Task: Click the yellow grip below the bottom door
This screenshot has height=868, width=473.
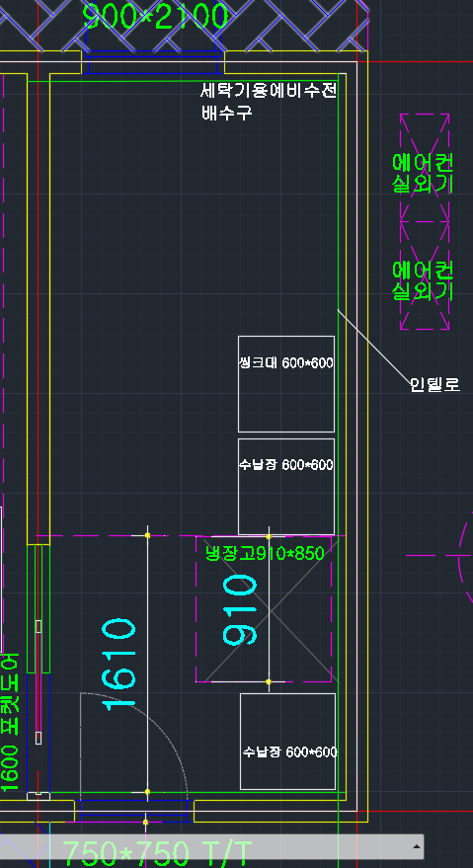Action: tap(146, 822)
